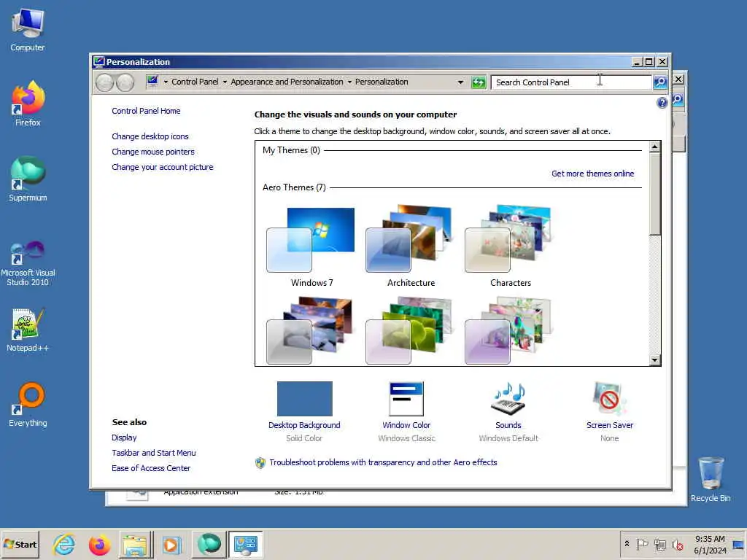Viewport: 747px width, 560px height.
Task: Select the Notepad++ desktop shortcut
Action: click(28, 330)
